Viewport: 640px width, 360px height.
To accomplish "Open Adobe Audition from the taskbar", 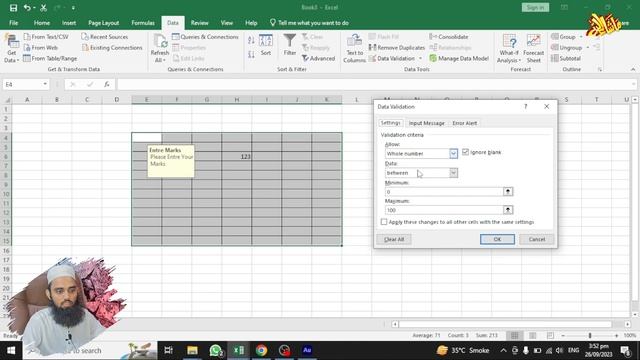I will point(307,350).
